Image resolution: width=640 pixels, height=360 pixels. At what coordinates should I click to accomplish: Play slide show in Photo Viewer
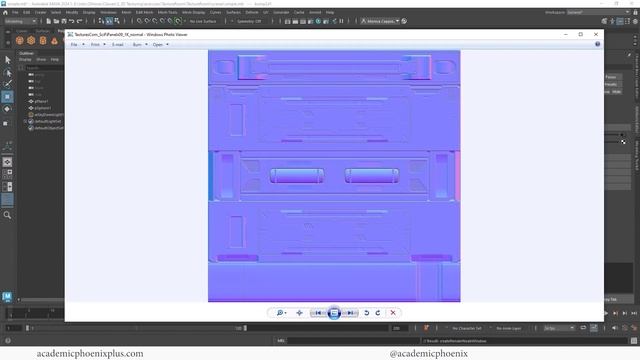[x=334, y=313]
